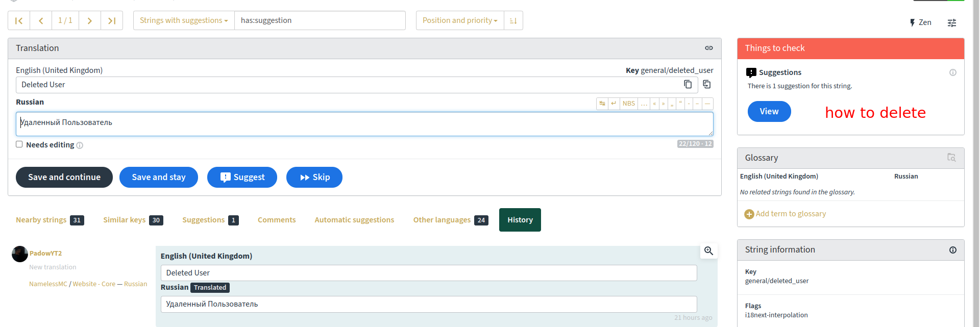Open the String information panel info icon
This screenshot has height=327, width=980.
pos(952,250)
